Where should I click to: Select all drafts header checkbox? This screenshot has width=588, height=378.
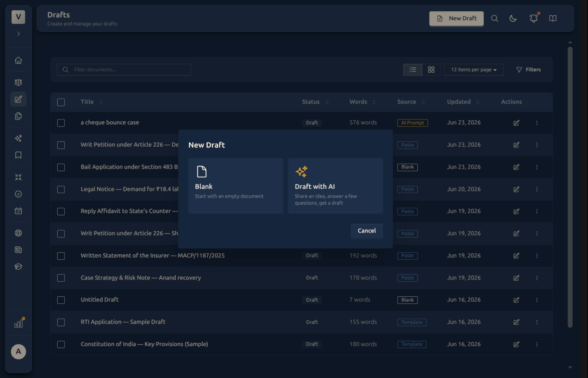click(x=61, y=102)
